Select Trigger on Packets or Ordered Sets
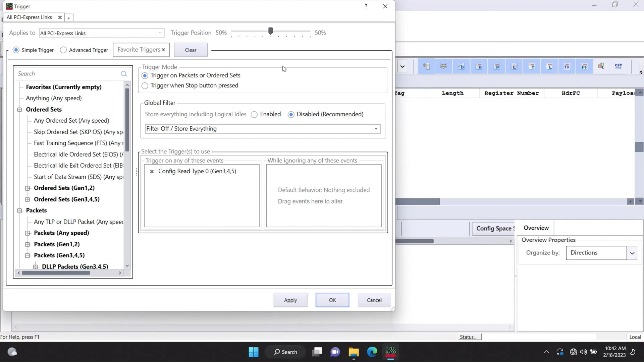This screenshot has width=644, height=362. pyautogui.click(x=145, y=76)
